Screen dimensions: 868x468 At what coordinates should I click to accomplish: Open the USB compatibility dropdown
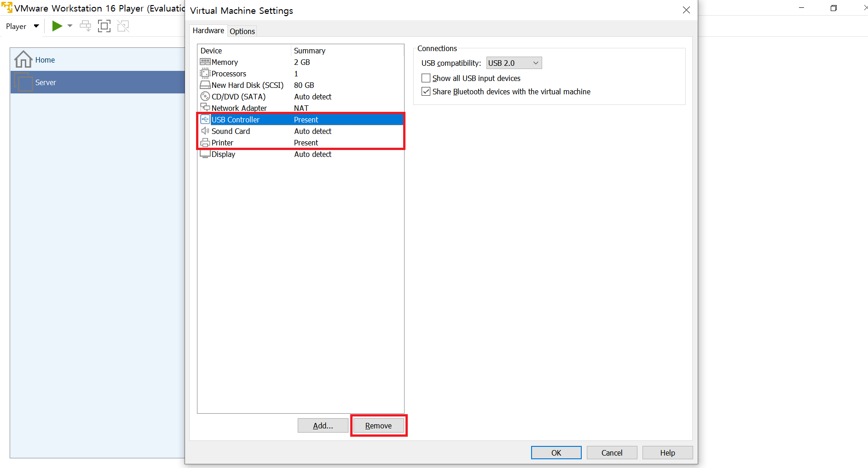[x=514, y=63]
